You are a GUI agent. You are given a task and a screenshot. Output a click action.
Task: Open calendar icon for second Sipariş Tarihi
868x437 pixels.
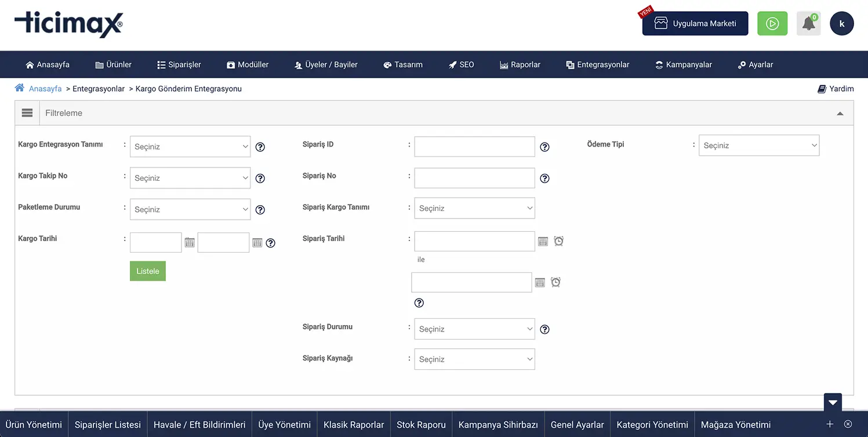[x=540, y=282]
